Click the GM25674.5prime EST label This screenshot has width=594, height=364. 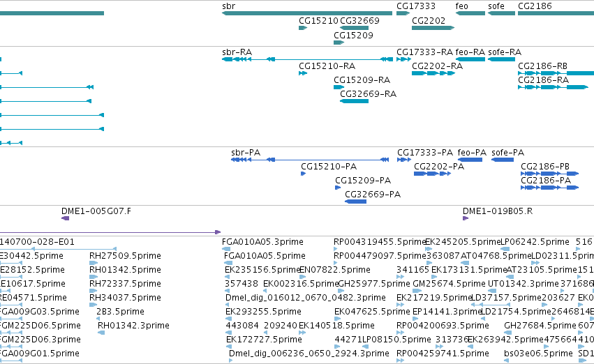449,285
